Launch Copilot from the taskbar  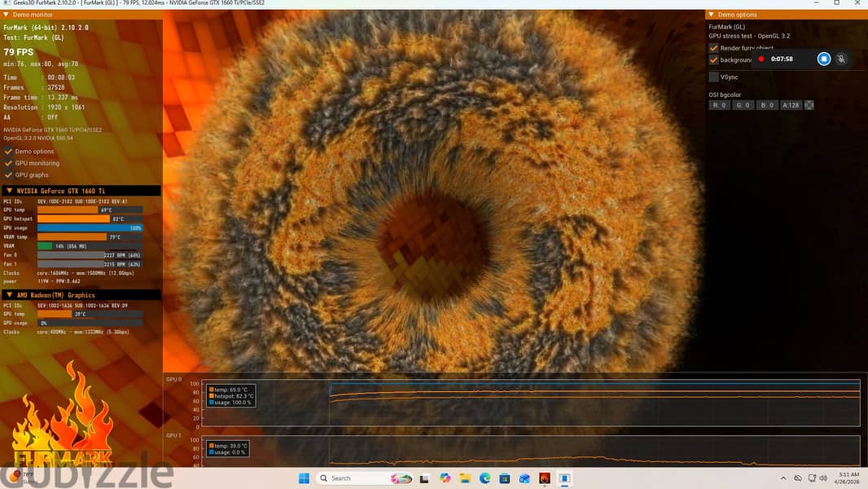[445, 478]
